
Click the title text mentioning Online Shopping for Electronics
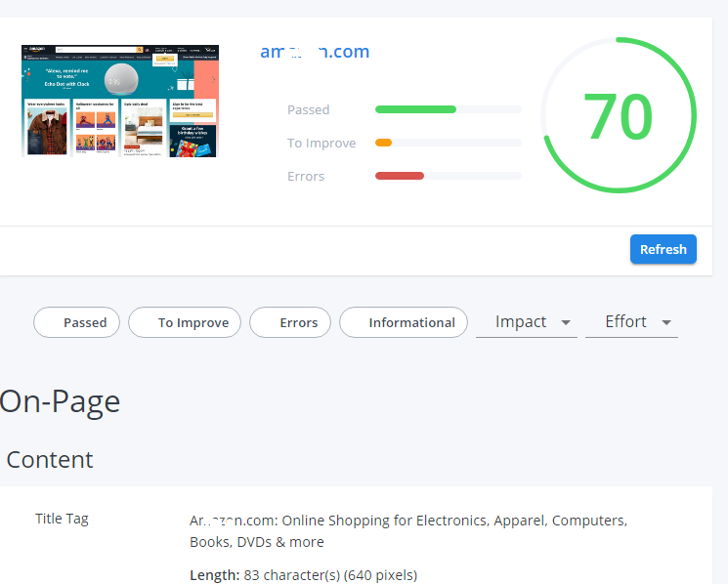coord(408,531)
